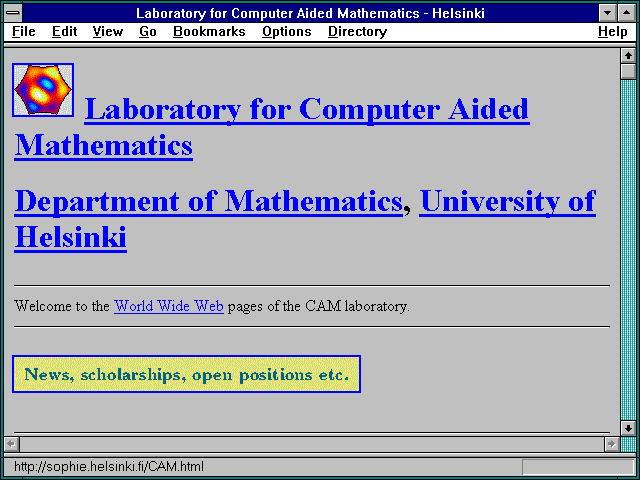Click the vertical scrollbar thumb
The height and width of the screenshot is (480, 640).
628,71
